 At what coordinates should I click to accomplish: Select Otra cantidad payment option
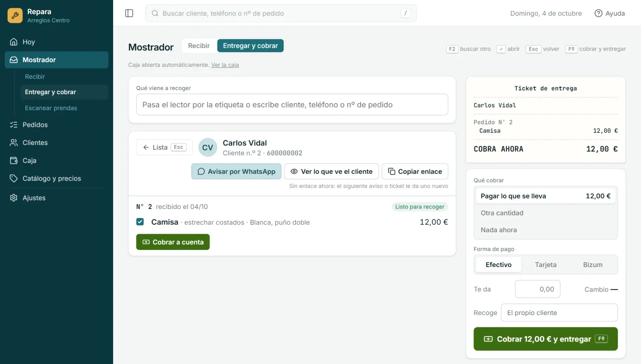tap(545, 213)
